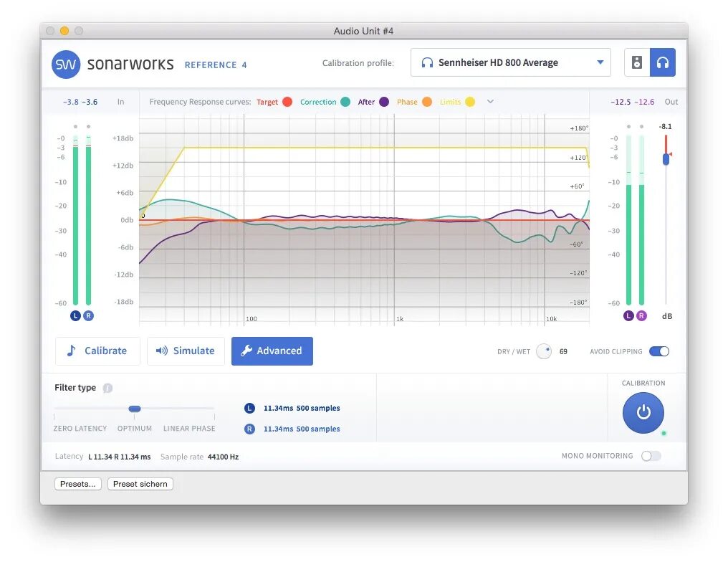Click the input left level meter
The width and height of the screenshot is (728, 562).
[75, 221]
